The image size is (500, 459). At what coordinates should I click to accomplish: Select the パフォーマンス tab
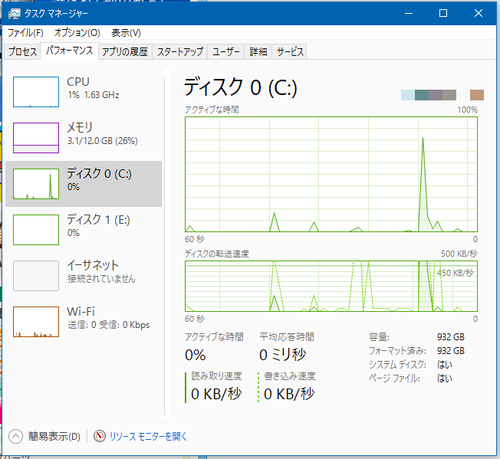pos(69,51)
